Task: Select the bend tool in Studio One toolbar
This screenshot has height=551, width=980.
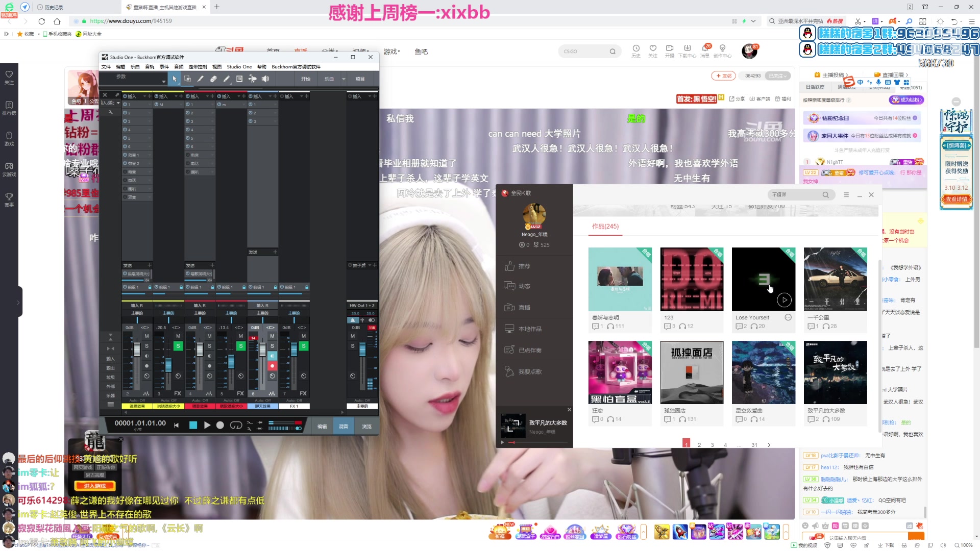Action: 253,79
